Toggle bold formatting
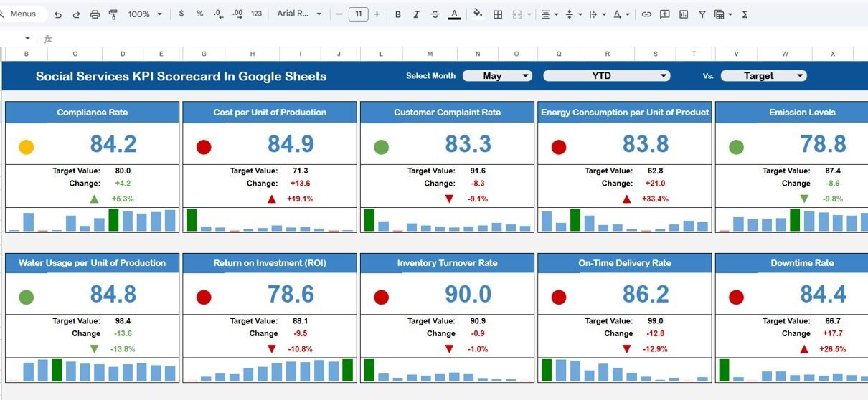Screen dimensions: 868x400 [398, 14]
